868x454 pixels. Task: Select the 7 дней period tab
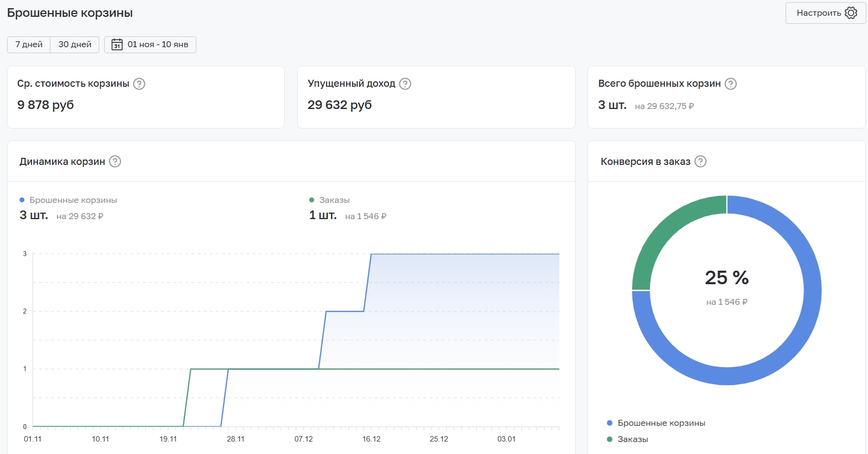[29, 44]
